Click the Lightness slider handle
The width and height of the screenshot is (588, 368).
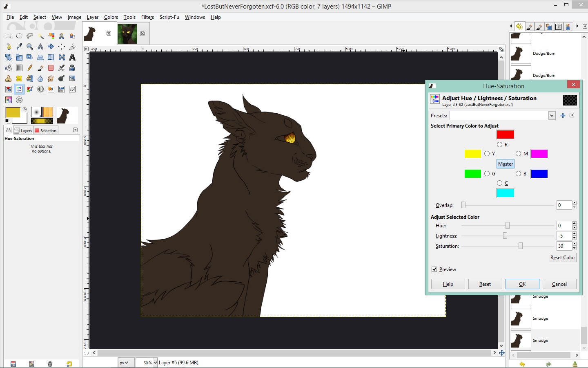[x=505, y=236]
